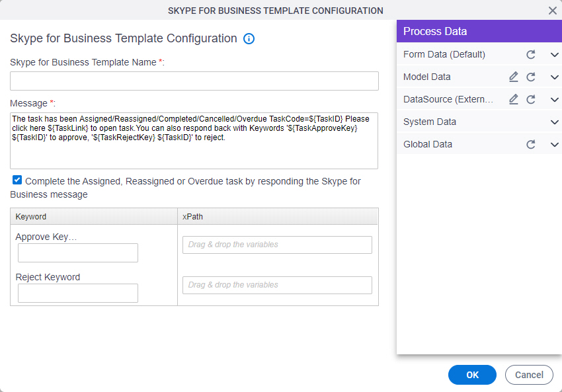Click the Process Data panel header
562x392 pixels.
tap(479, 31)
